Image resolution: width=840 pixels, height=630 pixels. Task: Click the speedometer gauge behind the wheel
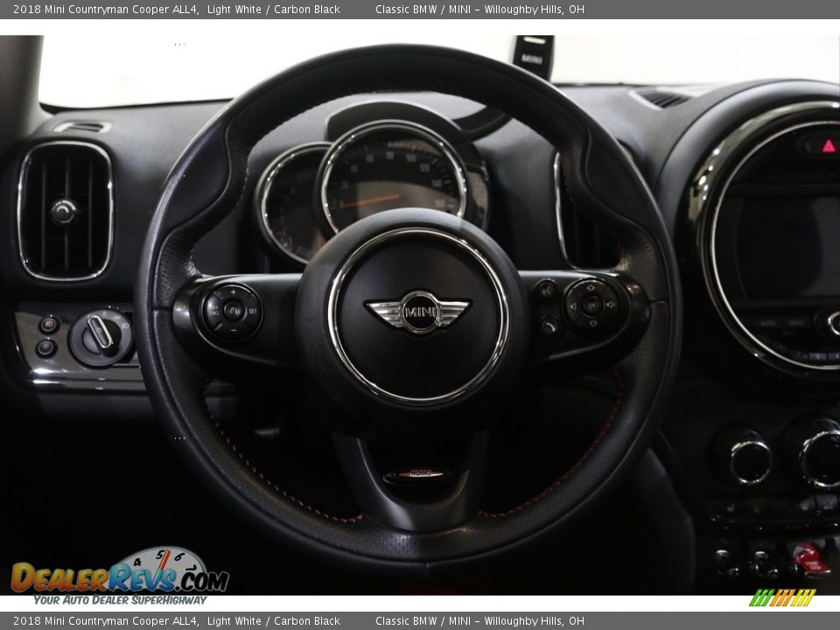395,177
